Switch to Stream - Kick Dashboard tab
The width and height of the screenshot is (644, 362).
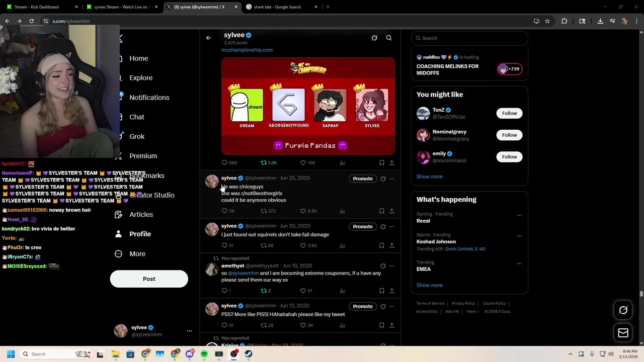tap(41, 7)
